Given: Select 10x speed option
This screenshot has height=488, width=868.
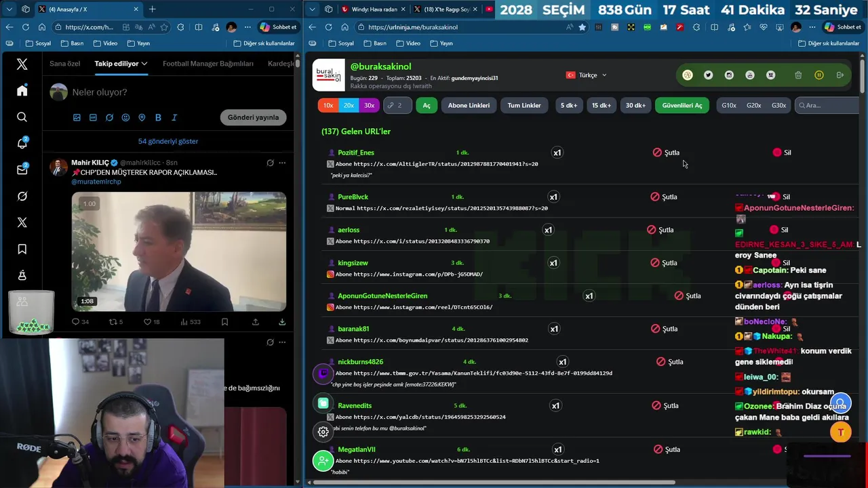Looking at the screenshot, I should (328, 106).
